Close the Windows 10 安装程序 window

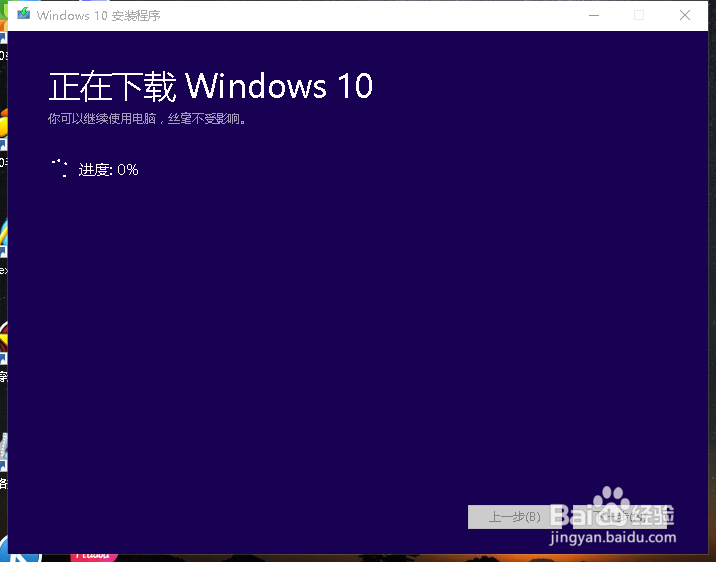coord(684,16)
